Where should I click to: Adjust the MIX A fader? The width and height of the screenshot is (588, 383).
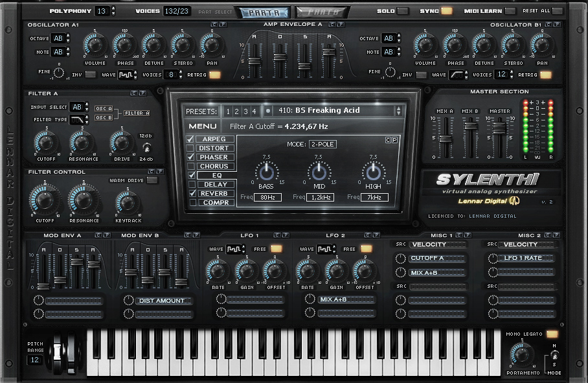click(x=446, y=139)
